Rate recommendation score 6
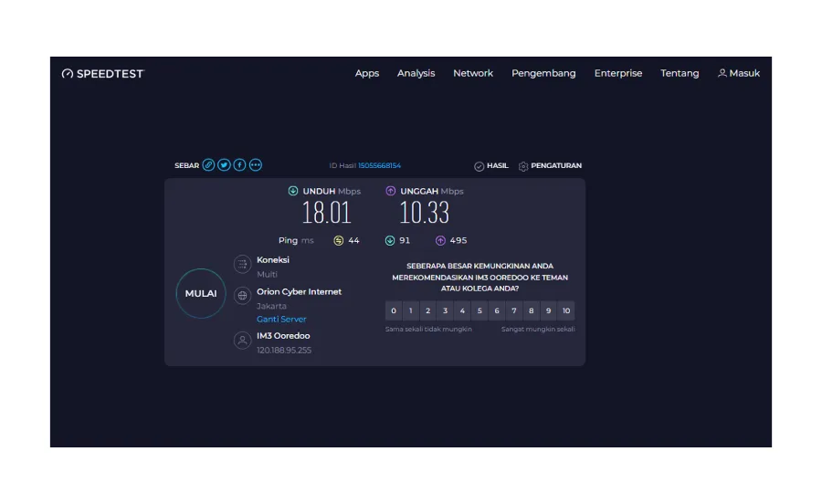 point(497,310)
